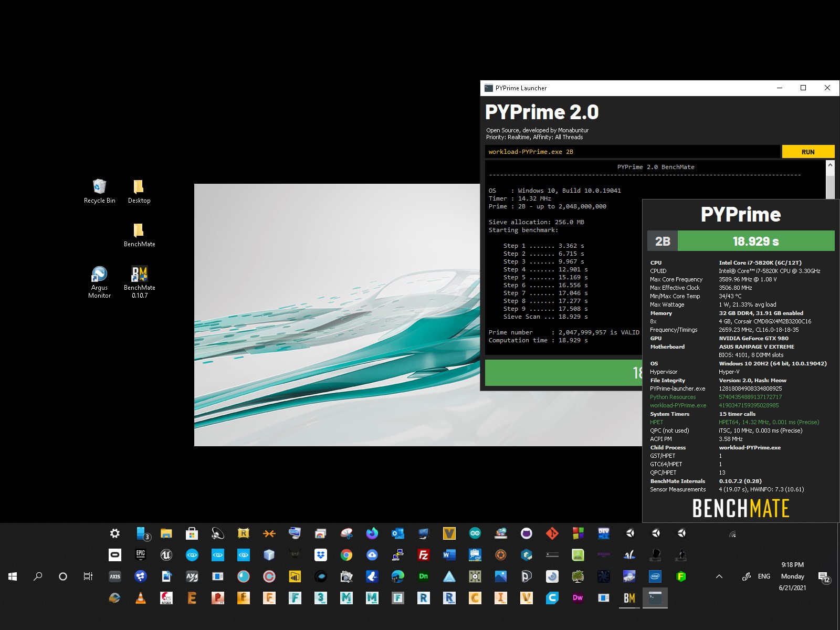Click the ENG language indicator
Screen dimensions: 840x630
(x=764, y=576)
